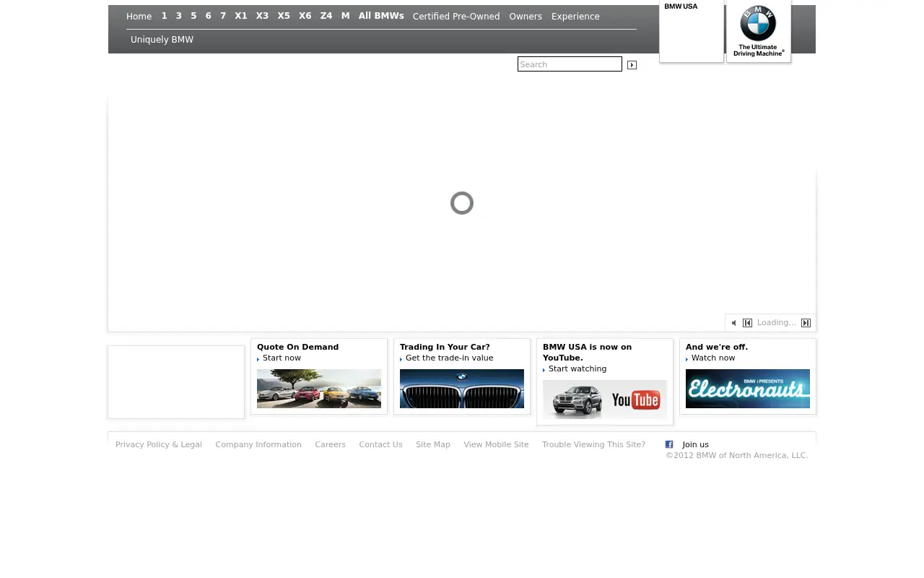Image resolution: width=924 pixels, height=578 pixels.
Task: Open the Site Map footer link
Action: tap(433, 445)
